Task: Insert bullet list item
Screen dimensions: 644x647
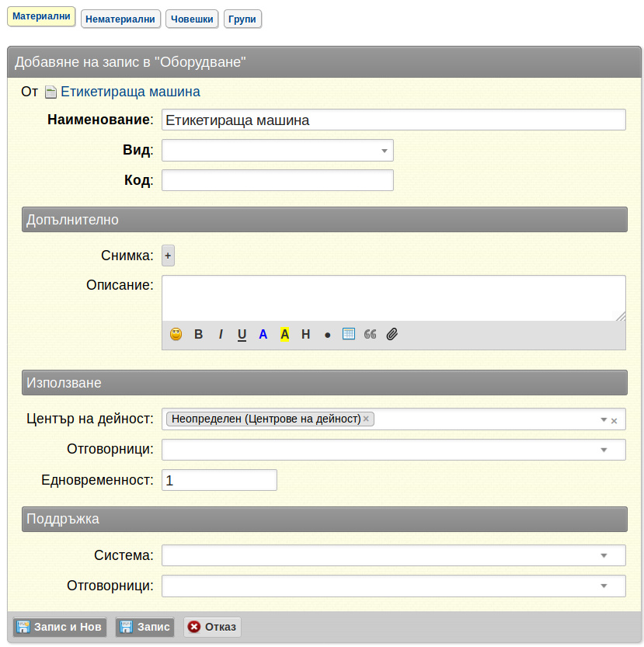Action: 327,335
